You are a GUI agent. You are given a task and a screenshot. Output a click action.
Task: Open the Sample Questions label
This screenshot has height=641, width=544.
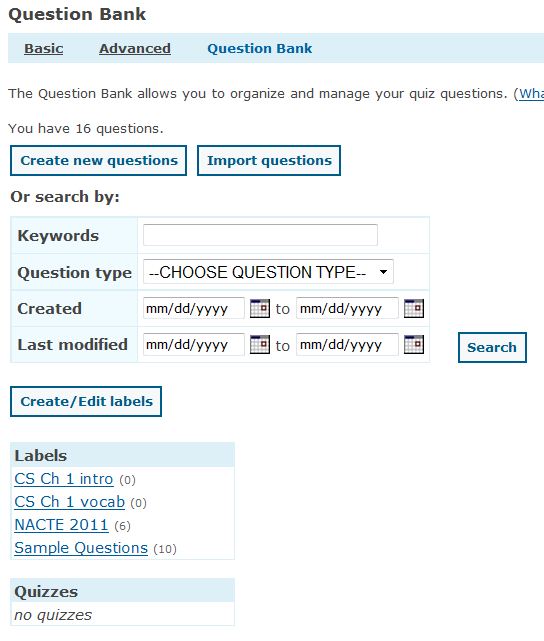coord(81,548)
